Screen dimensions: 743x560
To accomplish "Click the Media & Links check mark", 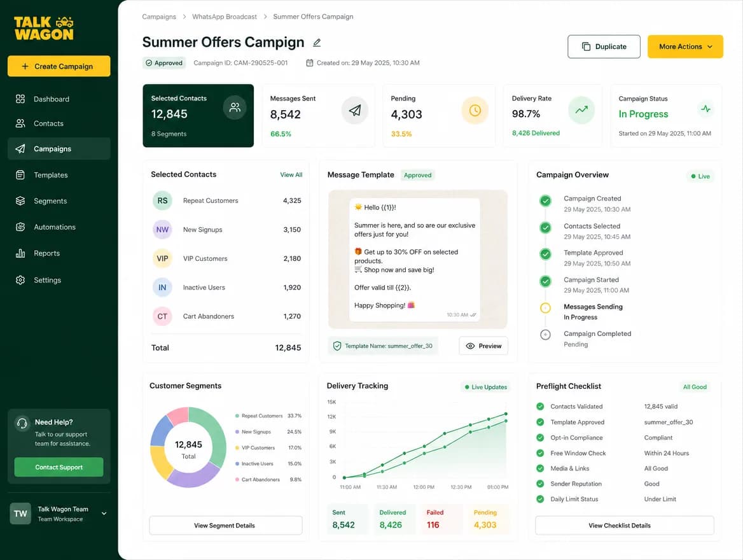I will pos(539,468).
